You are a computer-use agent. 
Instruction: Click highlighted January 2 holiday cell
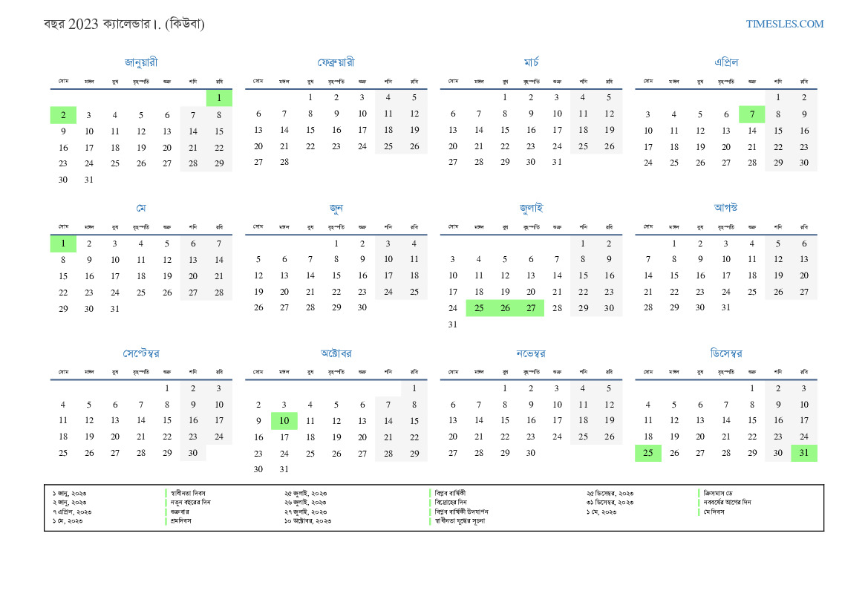tap(63, 115)
